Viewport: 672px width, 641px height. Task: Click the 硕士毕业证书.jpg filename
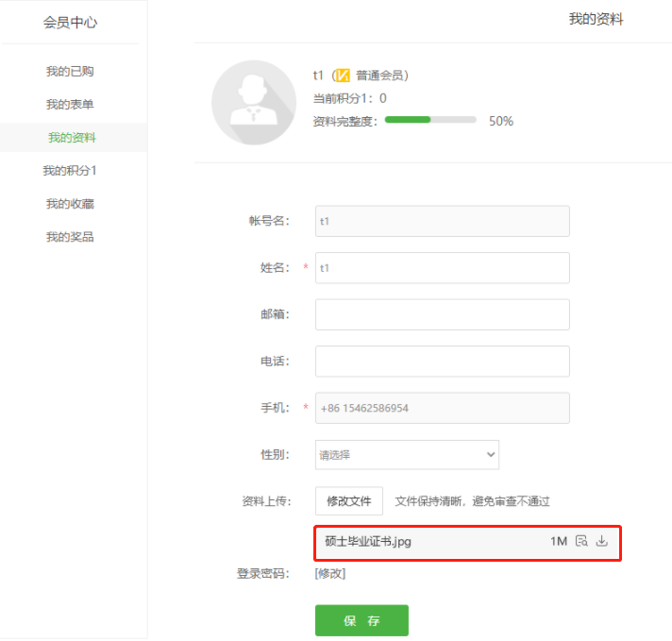(x=368, y=542)
